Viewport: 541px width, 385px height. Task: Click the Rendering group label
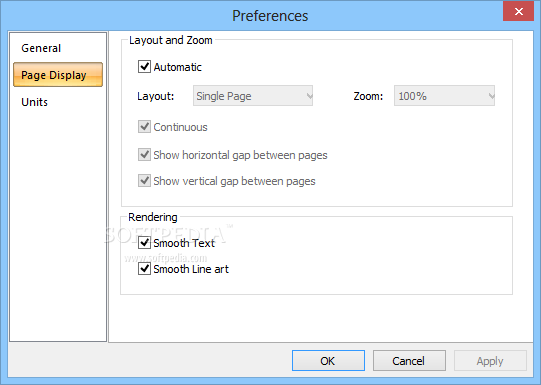(153, 217)
